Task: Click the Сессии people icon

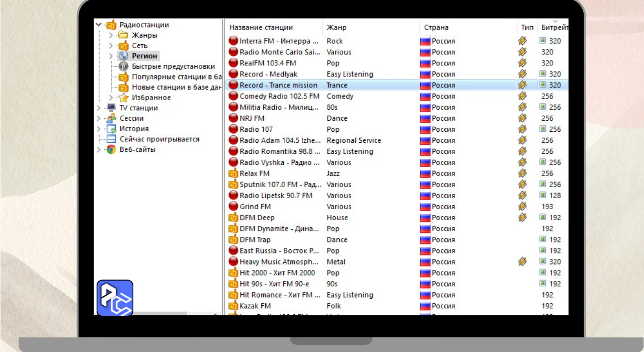Action: 111,118
